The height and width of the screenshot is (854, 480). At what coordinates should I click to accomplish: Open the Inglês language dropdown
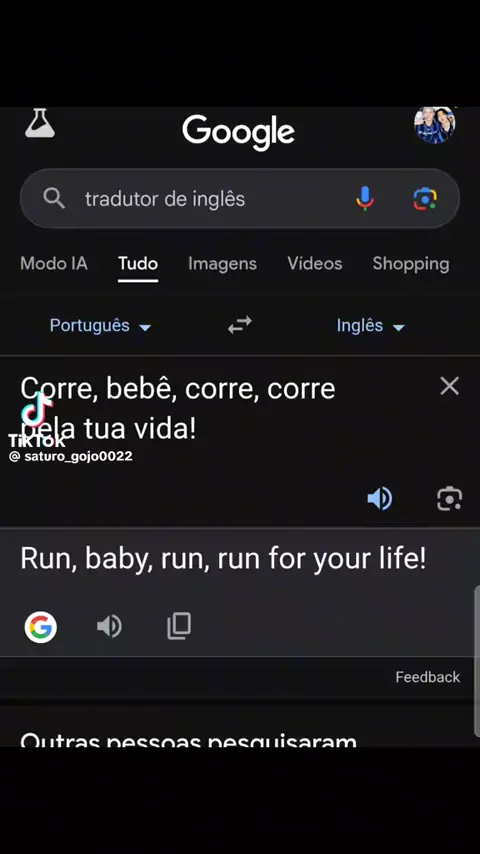point(370,326)
